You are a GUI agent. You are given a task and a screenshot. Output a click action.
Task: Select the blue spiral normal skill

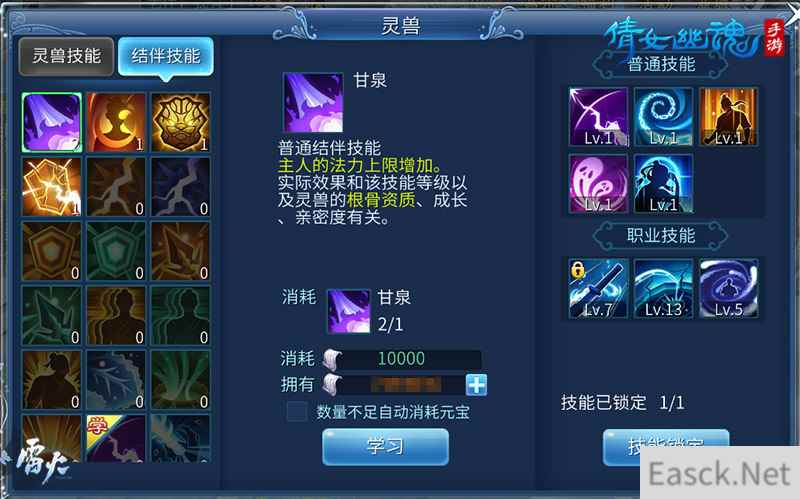[x=663, y=117]
